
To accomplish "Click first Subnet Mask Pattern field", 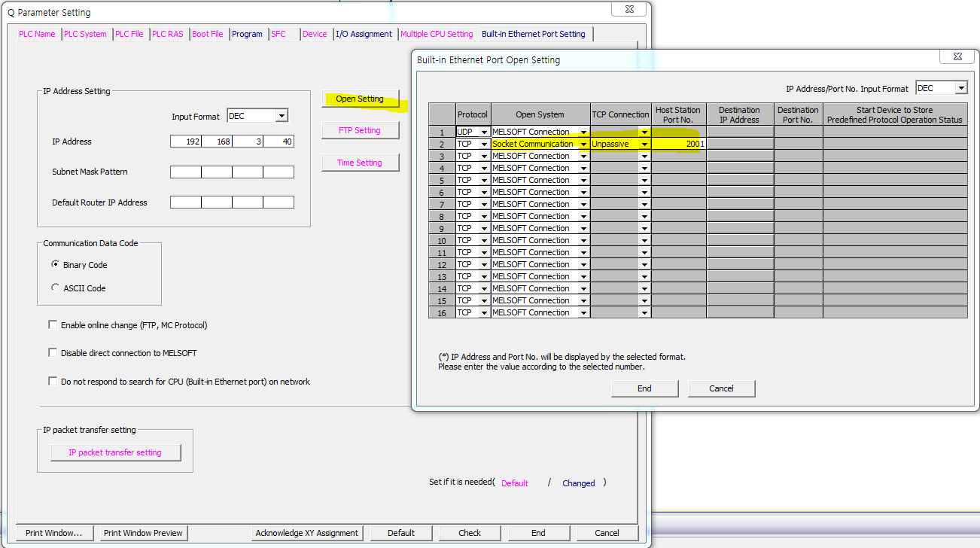I will 186,172.
